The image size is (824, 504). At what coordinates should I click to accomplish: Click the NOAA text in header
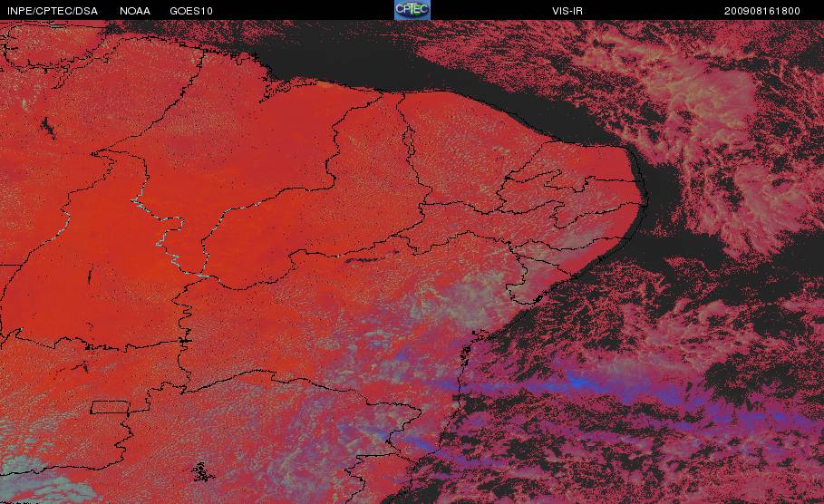(x=134, y=11)
